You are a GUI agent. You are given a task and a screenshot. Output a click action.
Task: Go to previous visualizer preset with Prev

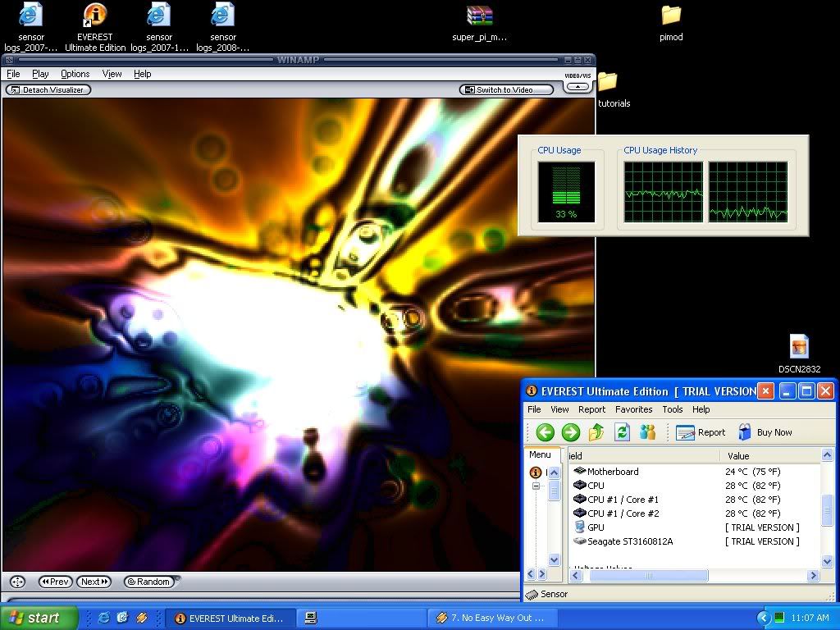[x=55, y=582]
